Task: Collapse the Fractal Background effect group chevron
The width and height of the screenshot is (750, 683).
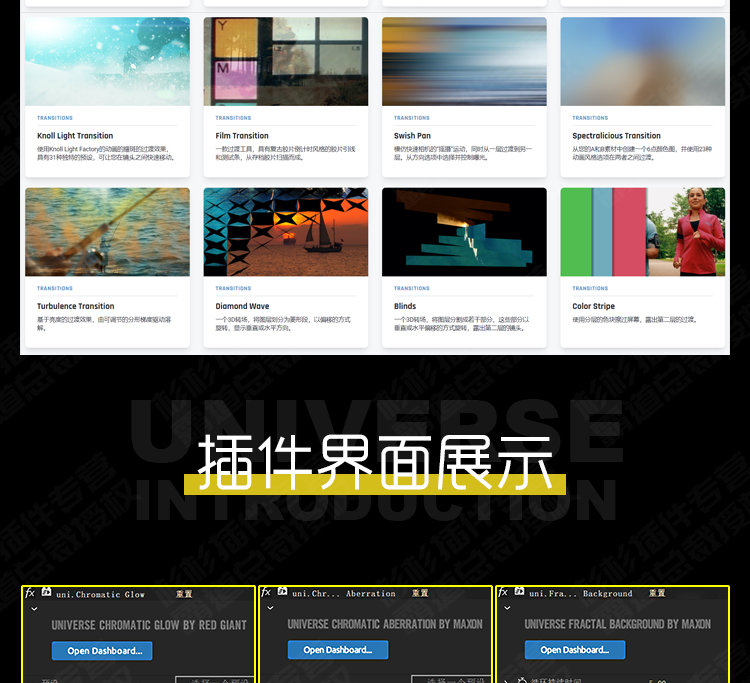Action: pyautogui.click(x=507, y=608)
